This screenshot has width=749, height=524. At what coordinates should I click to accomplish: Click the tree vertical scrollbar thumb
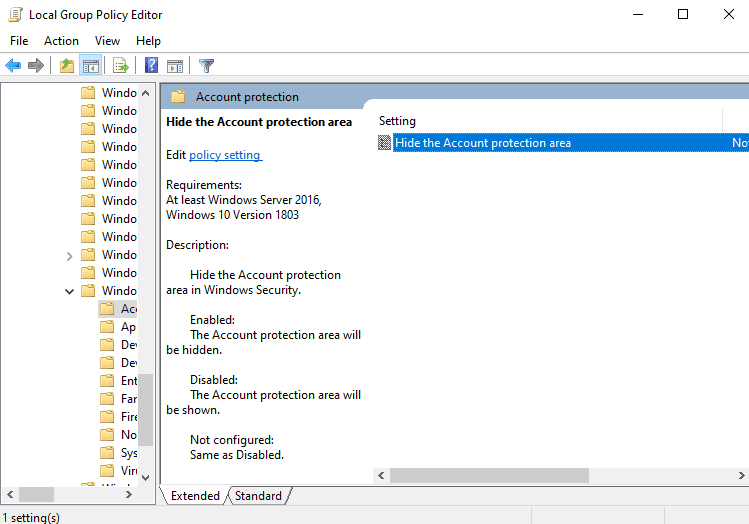point(146,409)
